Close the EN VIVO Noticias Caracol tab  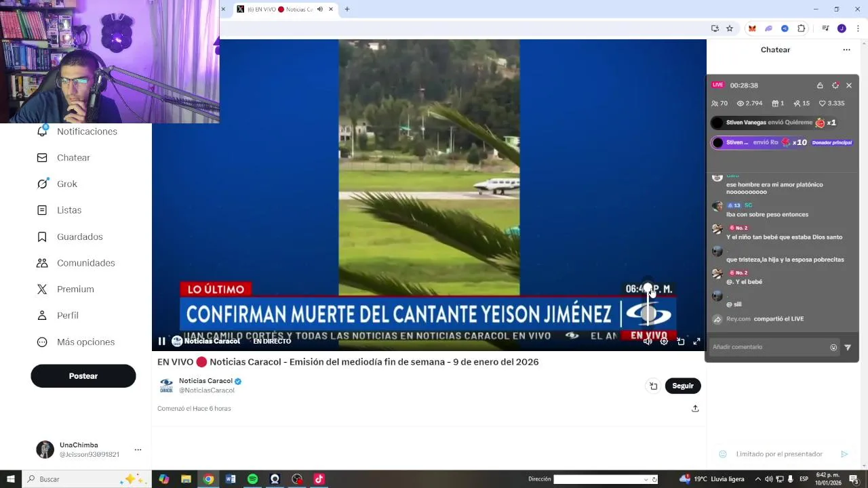pos(331,9)
